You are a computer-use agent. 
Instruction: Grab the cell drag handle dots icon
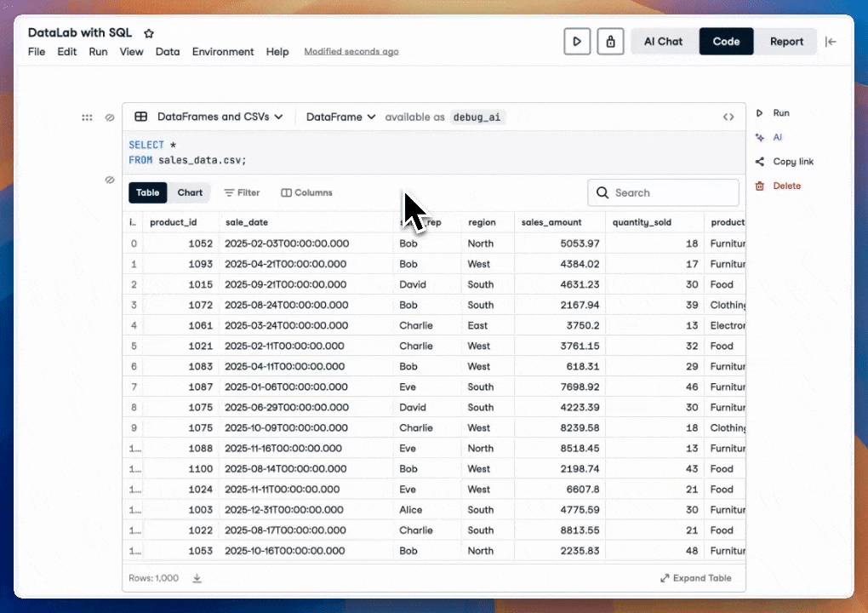click(x=87, y=117)
